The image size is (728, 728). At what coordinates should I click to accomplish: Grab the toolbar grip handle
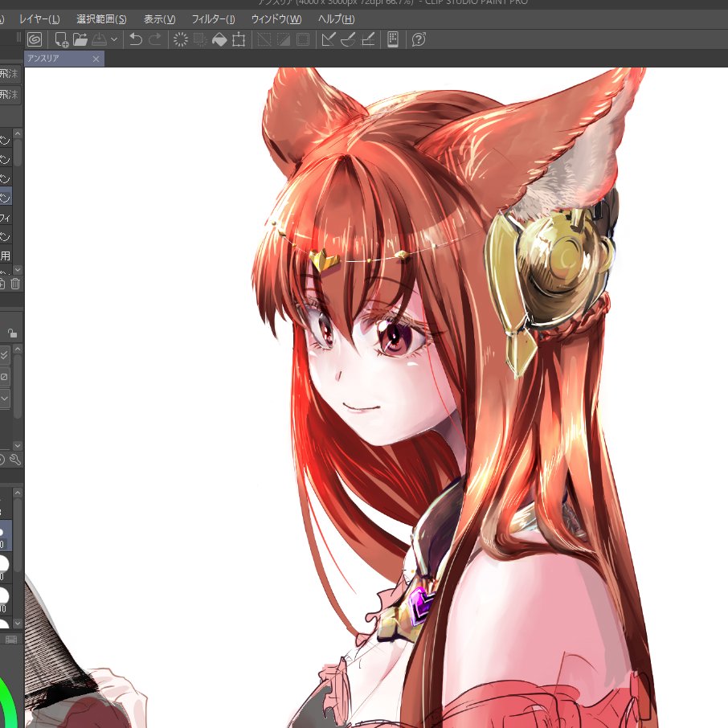pos(18,37)
